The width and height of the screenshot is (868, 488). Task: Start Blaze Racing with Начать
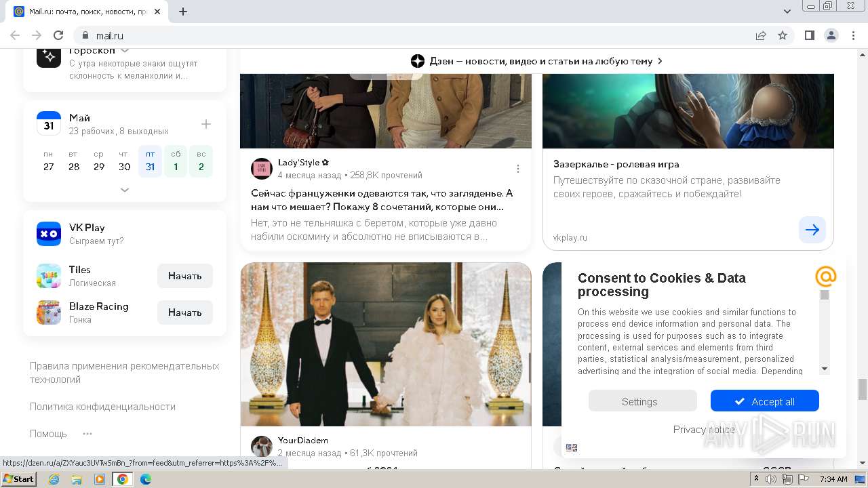pos(185,312)
